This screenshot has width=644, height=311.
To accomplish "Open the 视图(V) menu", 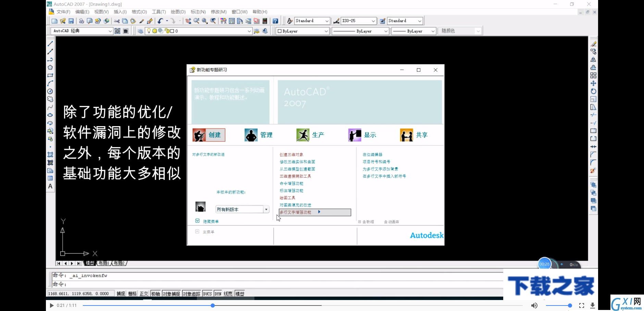I will click(101, 12).
